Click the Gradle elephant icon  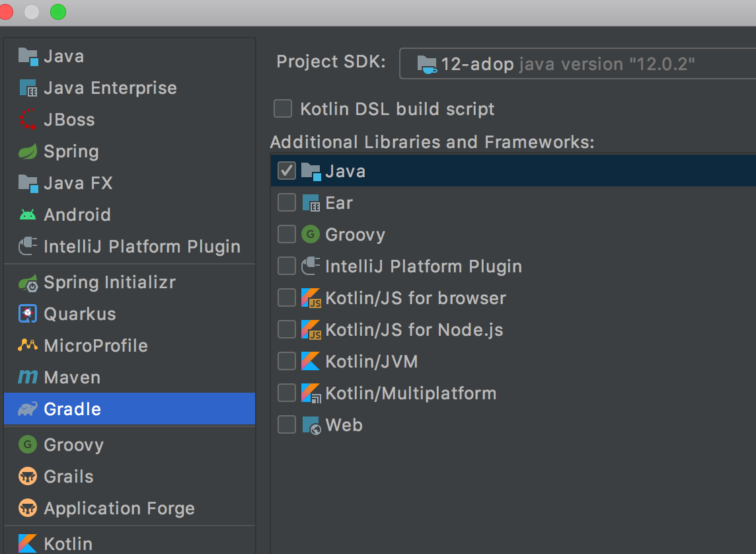point(28,409)
